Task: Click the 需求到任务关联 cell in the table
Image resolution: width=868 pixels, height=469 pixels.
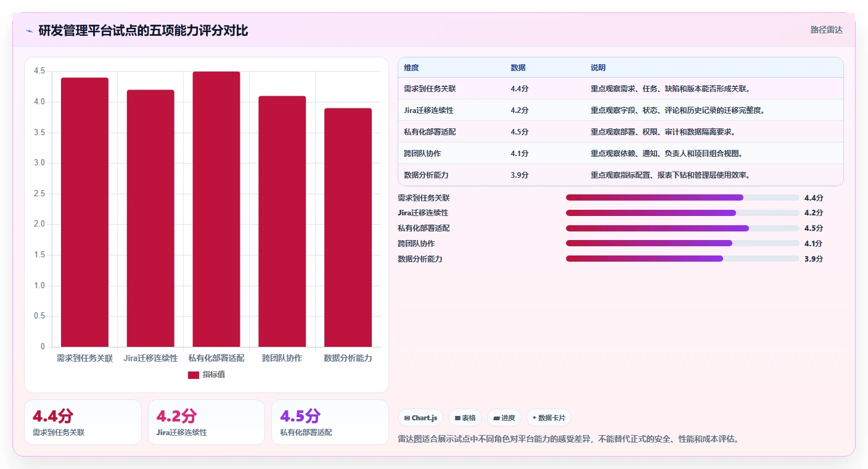Action: pos(430,89)
